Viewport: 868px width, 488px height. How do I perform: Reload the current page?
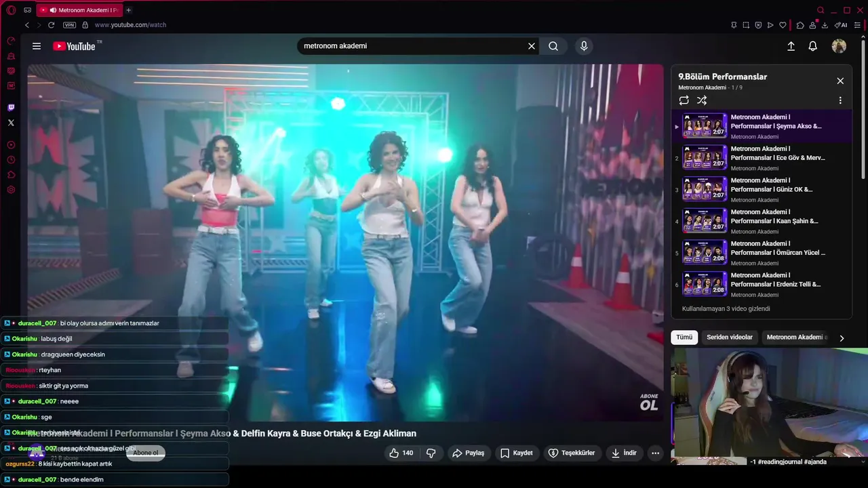(x=51, y=25)
